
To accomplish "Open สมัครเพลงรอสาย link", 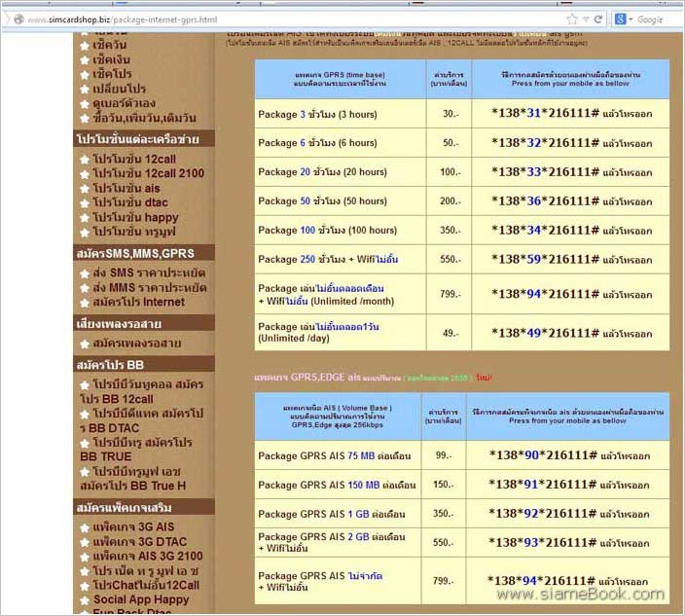I will 137,344.
